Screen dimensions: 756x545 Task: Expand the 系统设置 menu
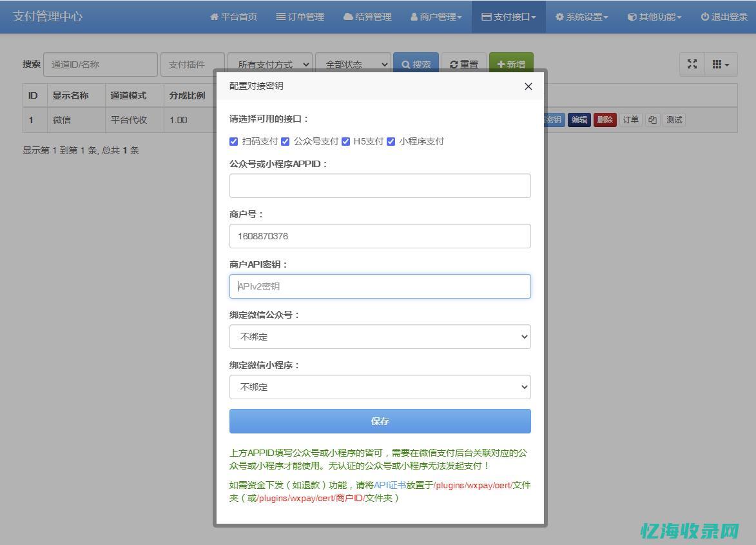tap(582, 17)
